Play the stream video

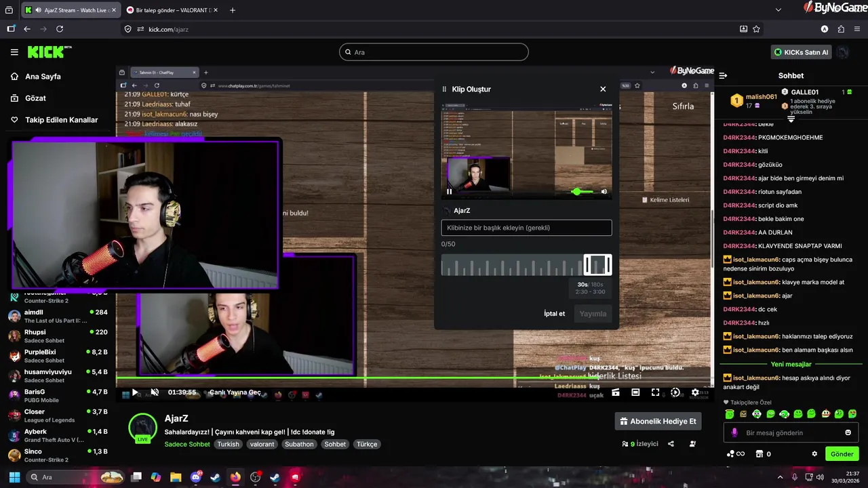pyautogui.click(x=135, y=392)
